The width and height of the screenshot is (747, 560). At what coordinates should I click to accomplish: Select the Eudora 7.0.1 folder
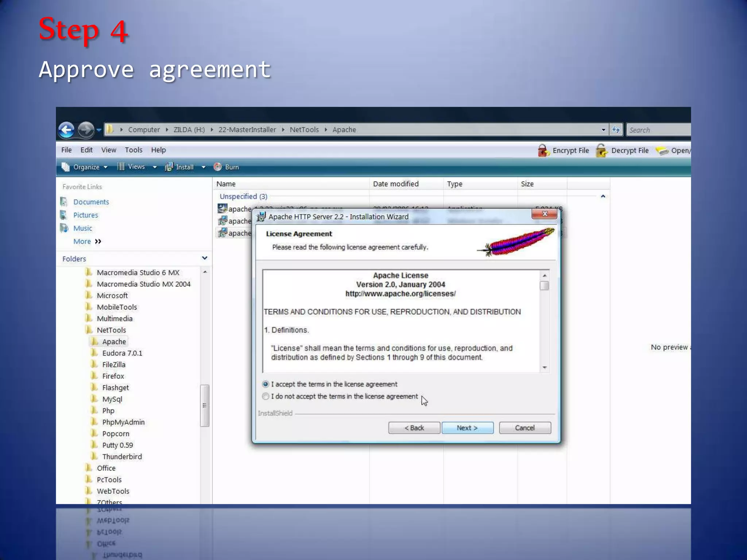tap(122, 353)
